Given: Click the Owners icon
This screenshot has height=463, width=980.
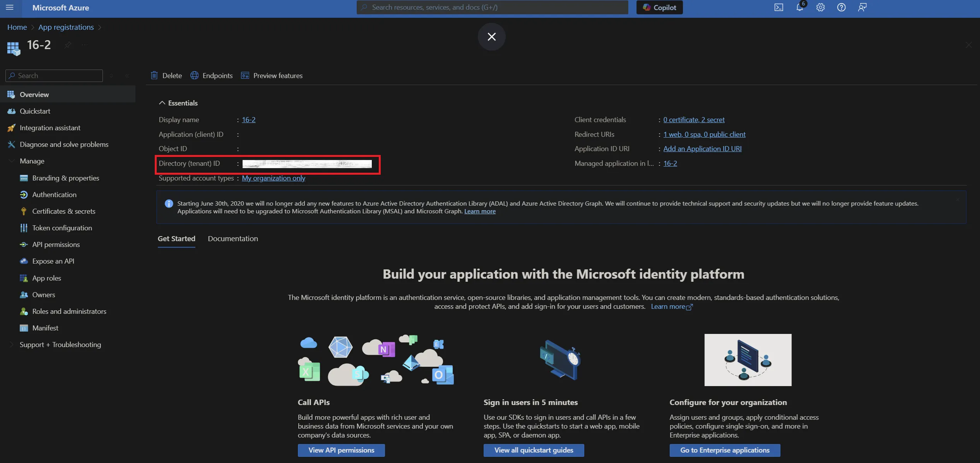Looking at the screenshot, I should [24, 294].
